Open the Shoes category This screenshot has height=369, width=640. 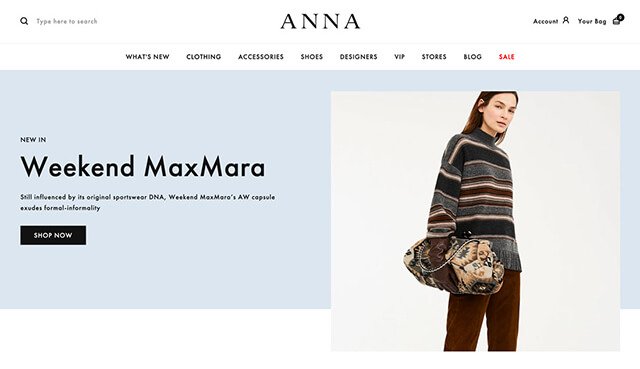[x=312, y=57]
